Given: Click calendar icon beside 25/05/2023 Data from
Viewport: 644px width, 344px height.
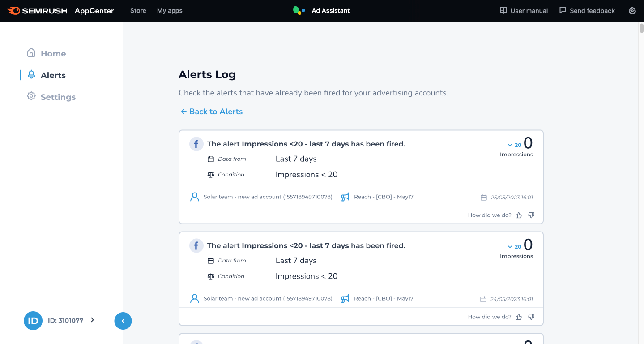Looking at the screenshot, I should pyautogui.click(x=211, y=159).
